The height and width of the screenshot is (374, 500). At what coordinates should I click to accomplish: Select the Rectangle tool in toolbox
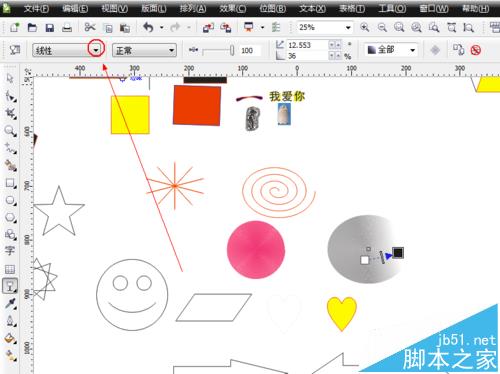point(10,183)
